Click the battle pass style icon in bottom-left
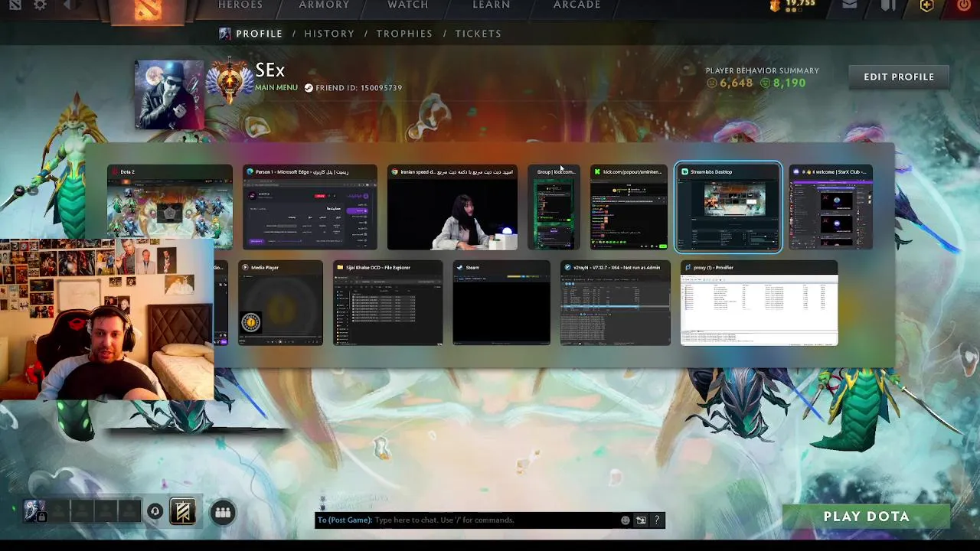Image resolution: width=980 pixels, height=551 pixels. 182,512
